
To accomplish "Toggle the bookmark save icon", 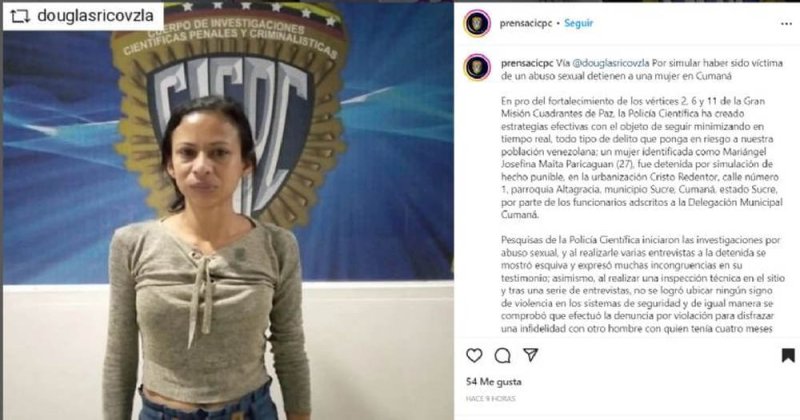I will [x=788, y=355].
